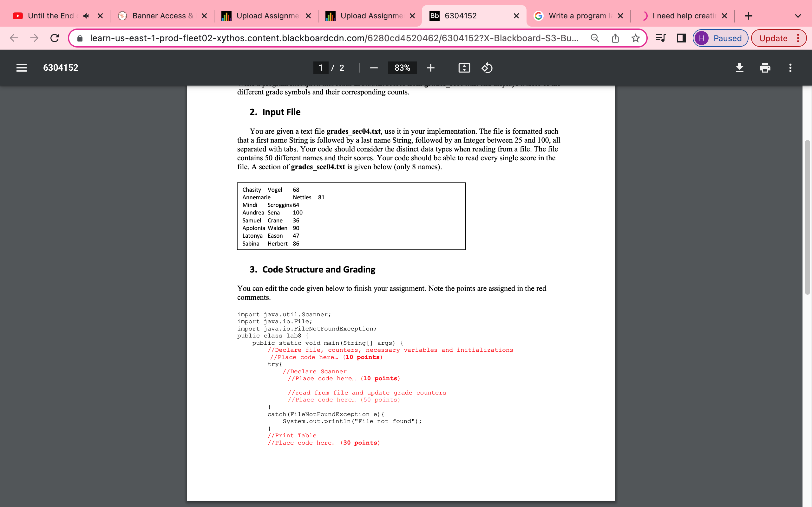Mute the Until the End YouTube tab
Image resolution: width=812 pixels, height=507 pixels.
[x=86, y=16]
